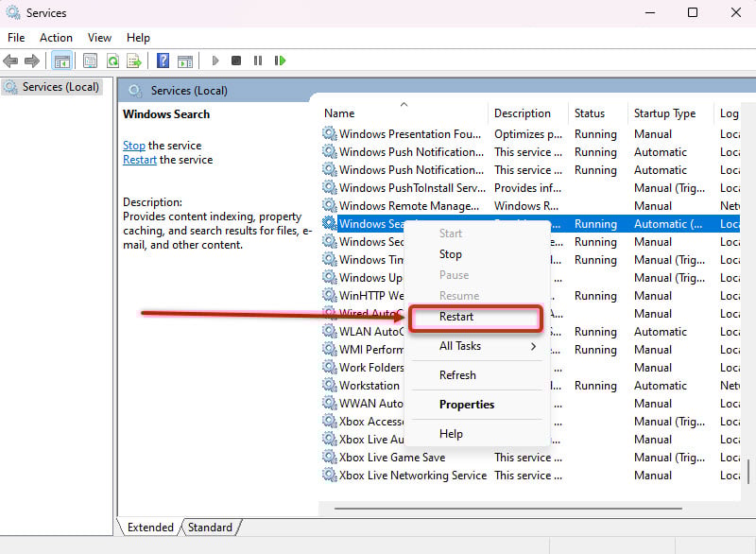Click the gear icon for Windows Remote Management
Viewport: 756px width, 554px height.
point(330,205)
